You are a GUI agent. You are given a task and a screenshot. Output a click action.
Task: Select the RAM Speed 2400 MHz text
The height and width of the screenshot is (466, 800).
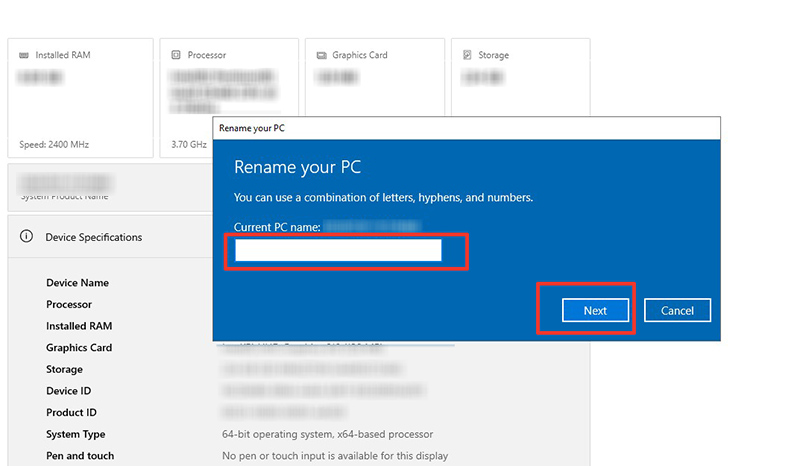[x=54, y=144]
